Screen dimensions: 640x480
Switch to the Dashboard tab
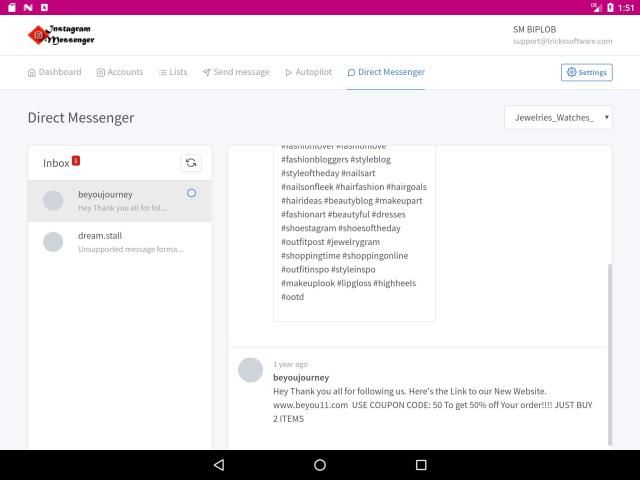[x=54, y=72]
